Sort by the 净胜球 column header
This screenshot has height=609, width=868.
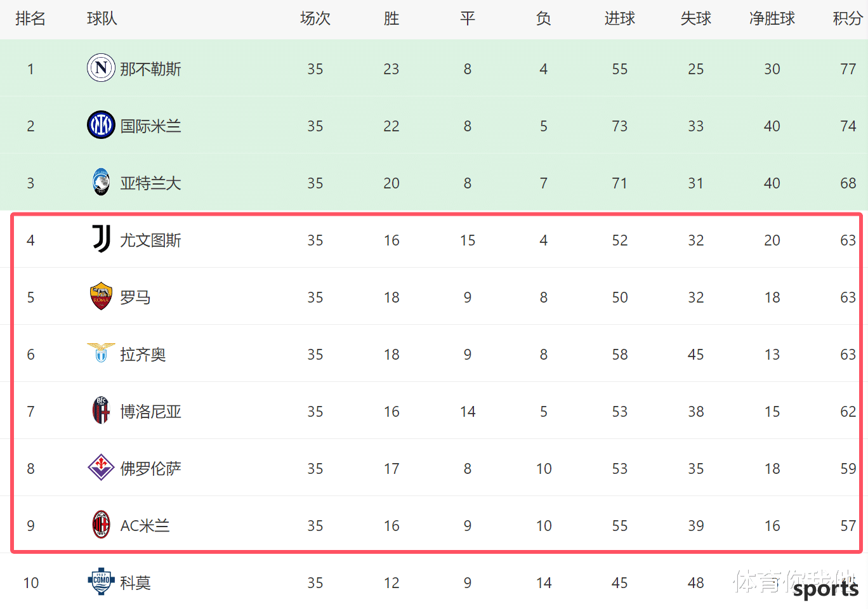pos(772,18)
